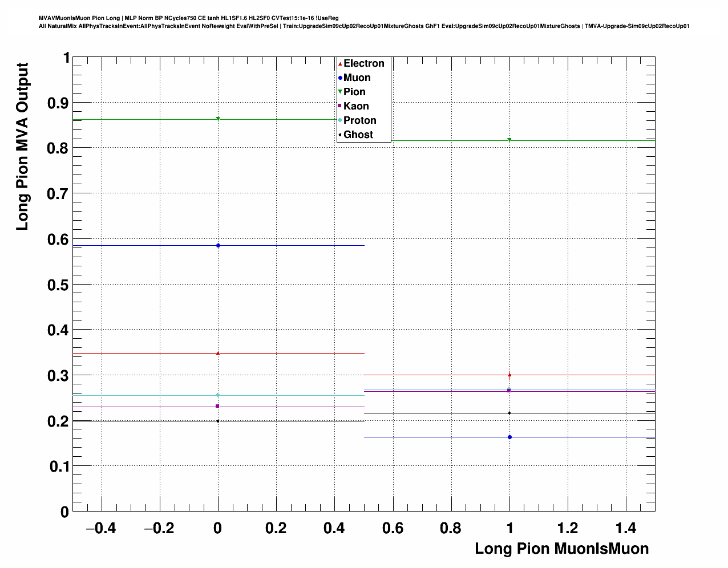Click the Y-axis label 0.7
This screenshot has width=728, height=568.
pyautogui.click(x=58, y=194)
